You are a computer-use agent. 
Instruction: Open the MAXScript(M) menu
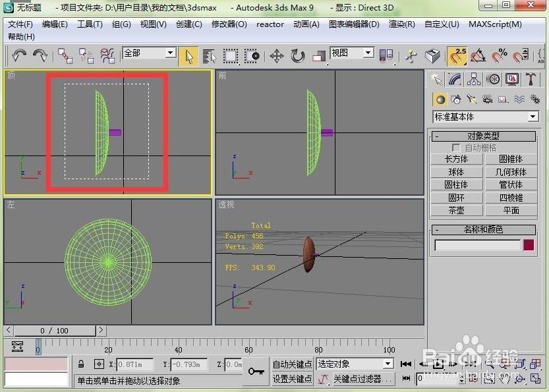pos(495,24)
